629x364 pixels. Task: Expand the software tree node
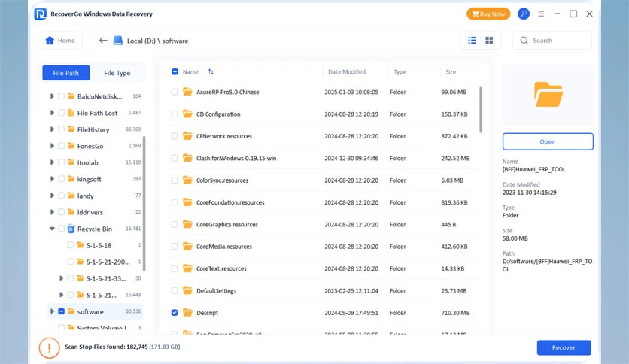click(x=52, y=311)
